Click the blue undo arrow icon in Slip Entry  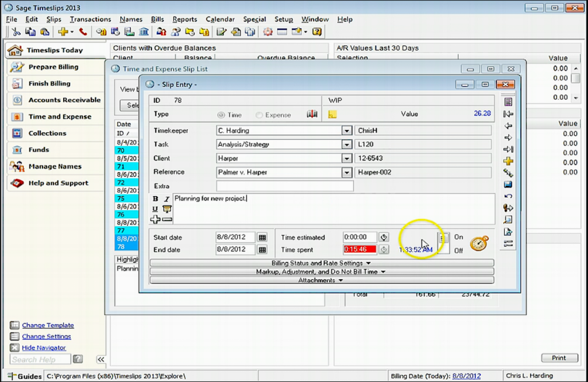pyautogui.click(x=508, y=196)
